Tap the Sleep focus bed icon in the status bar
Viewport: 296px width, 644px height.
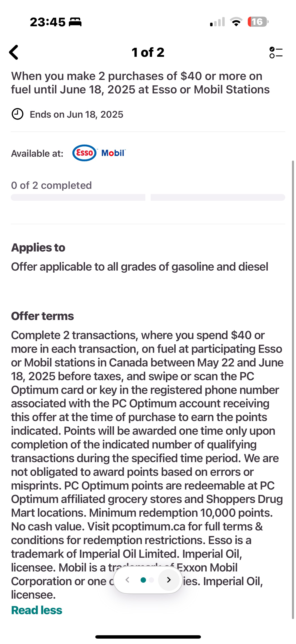coord(75,22)
